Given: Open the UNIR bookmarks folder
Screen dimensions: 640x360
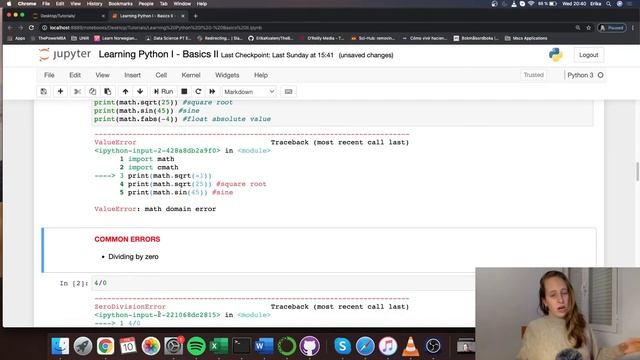Looking at the screenshot, I should (80, 38).
